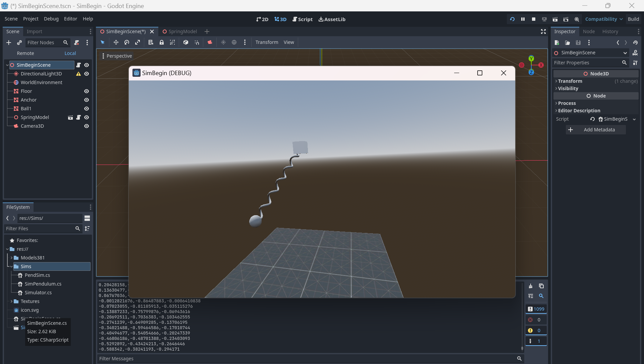This screenshot has height=364, width=644.
Task: Toggle visibility of the Camera3D node
Action: pyautogui.click(x=86, y=126)
